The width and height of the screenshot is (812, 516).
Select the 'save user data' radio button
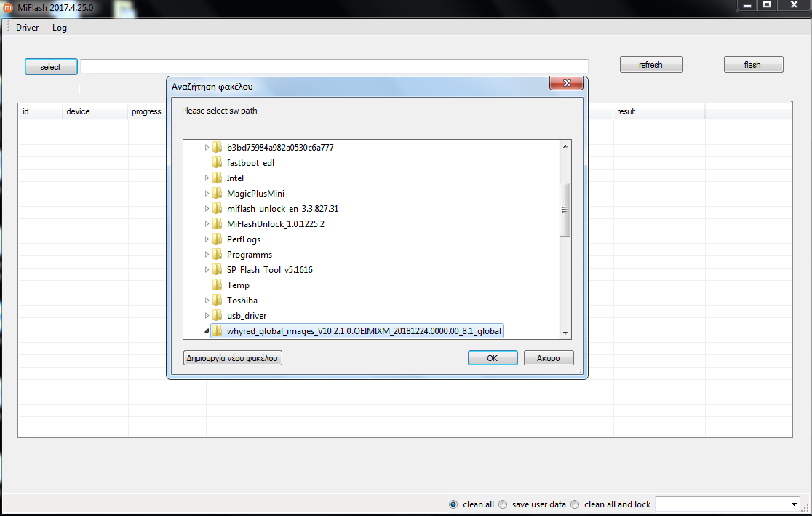click(502, 504)
